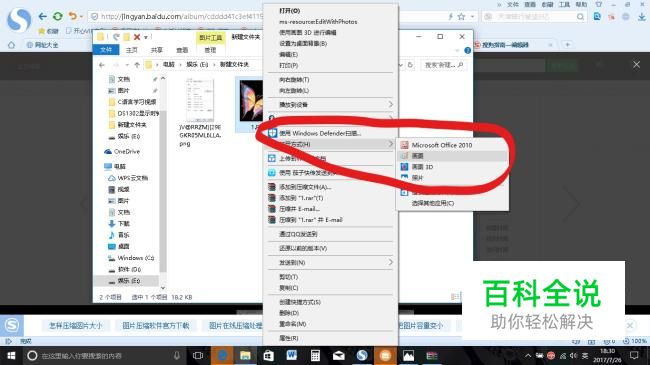Click related search 怎样压缩图片大小

(x=75, y=326)
